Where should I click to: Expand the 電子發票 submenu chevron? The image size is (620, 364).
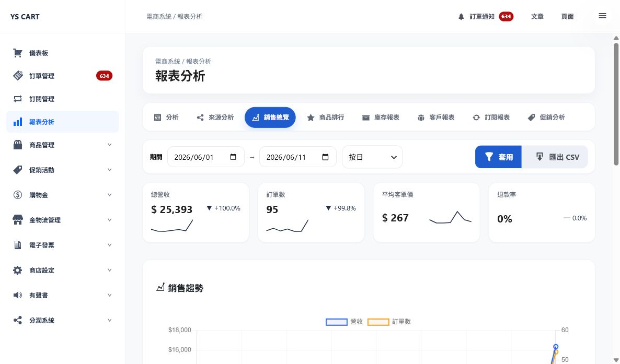pyautogui.click(x=110, y=245)
